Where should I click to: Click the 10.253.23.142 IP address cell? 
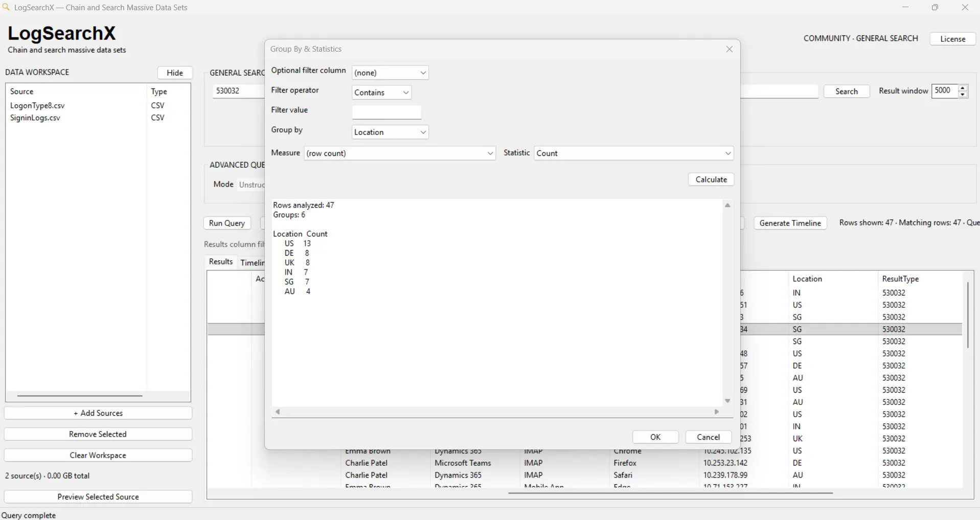click(x=725, y=463)
